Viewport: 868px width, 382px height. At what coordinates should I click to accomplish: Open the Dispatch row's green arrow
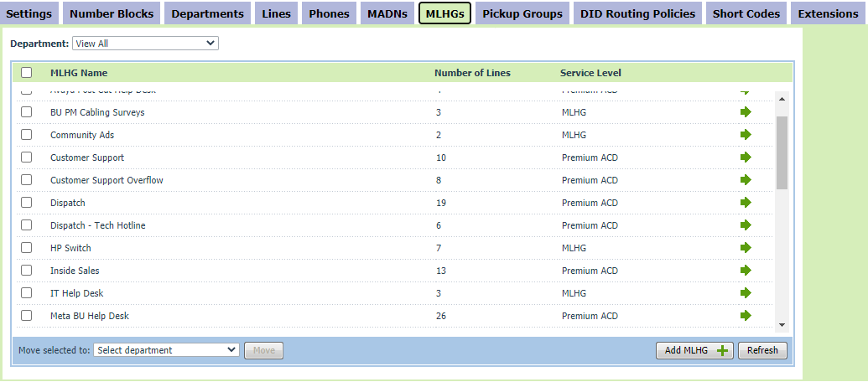[x=746, y=203]
